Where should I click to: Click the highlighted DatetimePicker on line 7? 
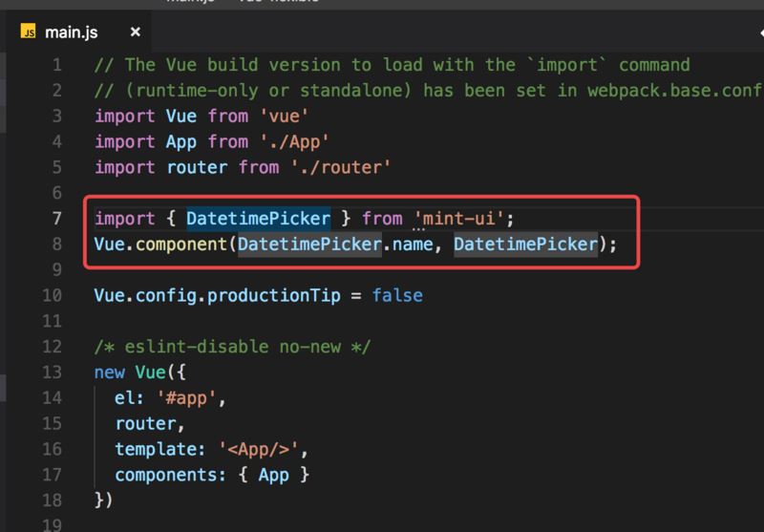pyautogui.click(x=258, y=219)
